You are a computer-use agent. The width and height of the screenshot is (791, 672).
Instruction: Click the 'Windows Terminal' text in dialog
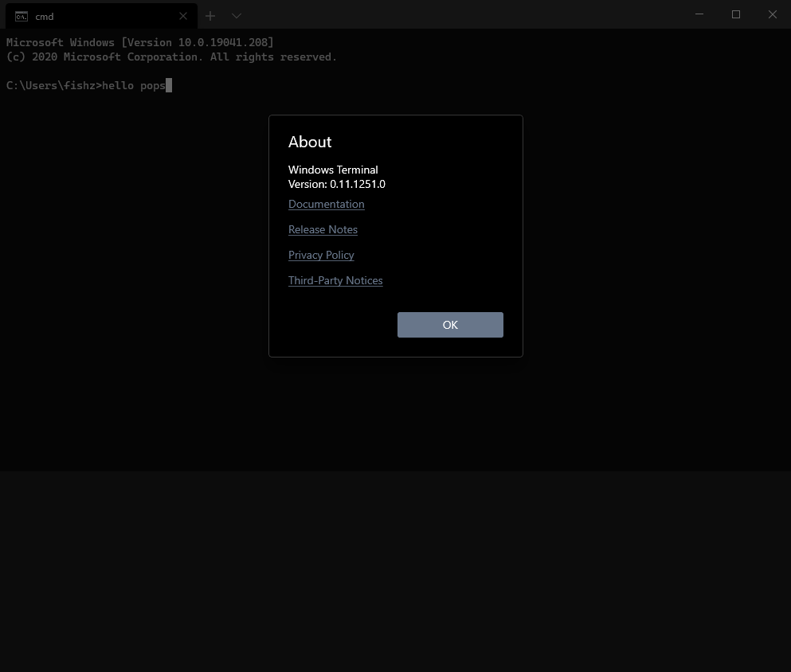click(x=333, y=170)
